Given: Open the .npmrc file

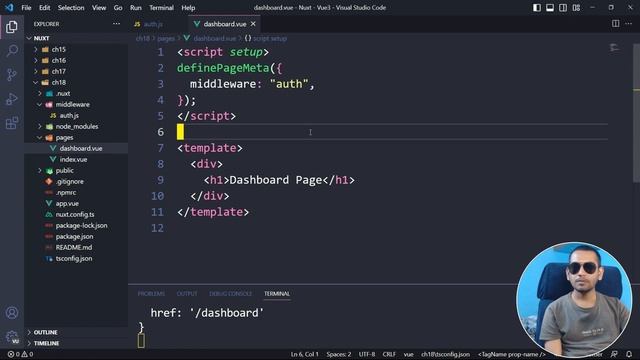Looking at the screenshot, I should [x=76, y=193].
